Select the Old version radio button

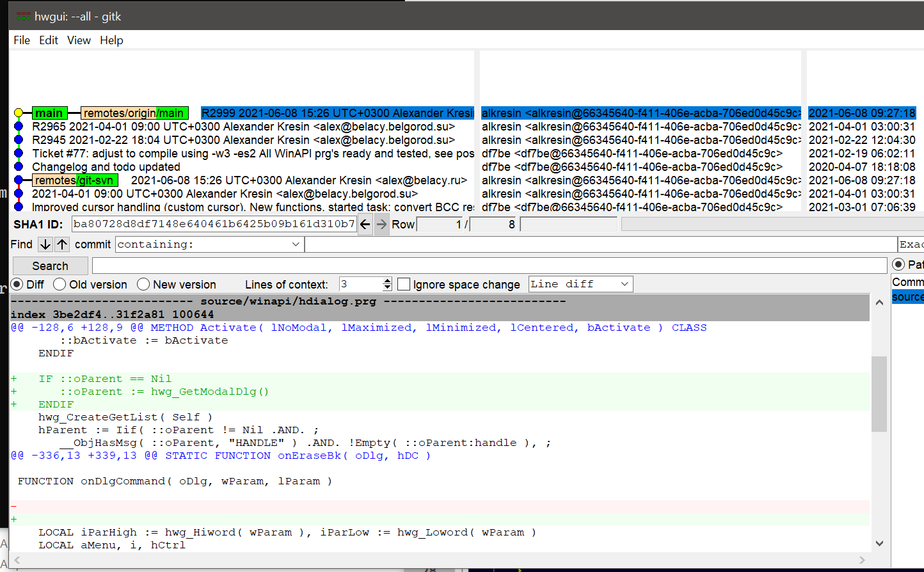(x=60, y=284)
